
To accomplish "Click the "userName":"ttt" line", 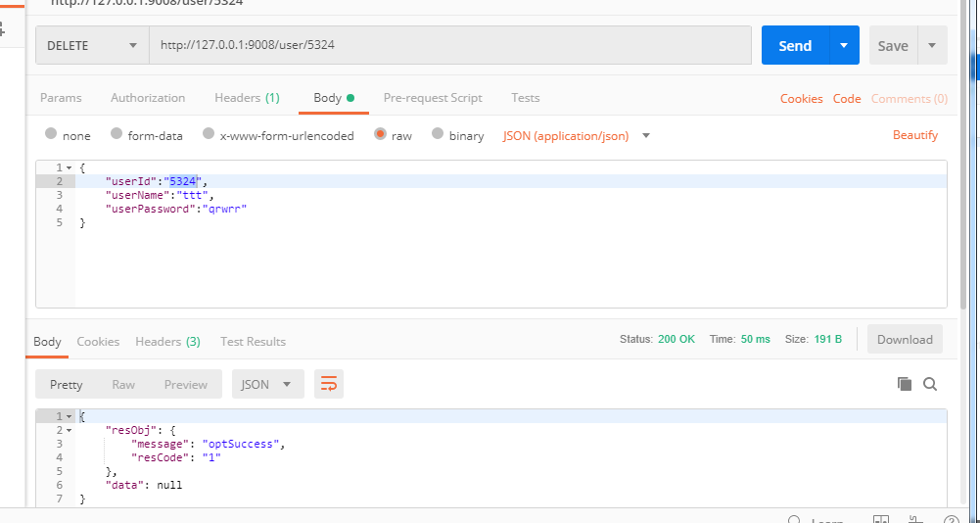I will click(160, 195).
